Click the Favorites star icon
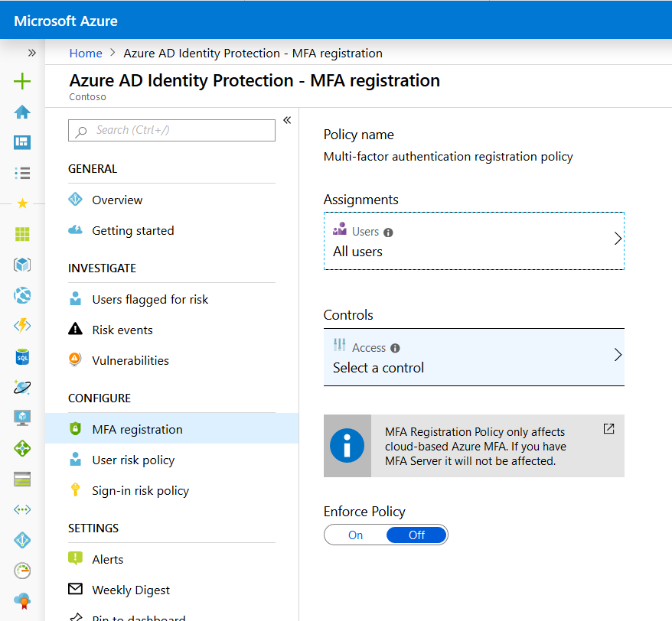This screenshot has width=672, height=621. pyautogui.click(x=22, y=203)
